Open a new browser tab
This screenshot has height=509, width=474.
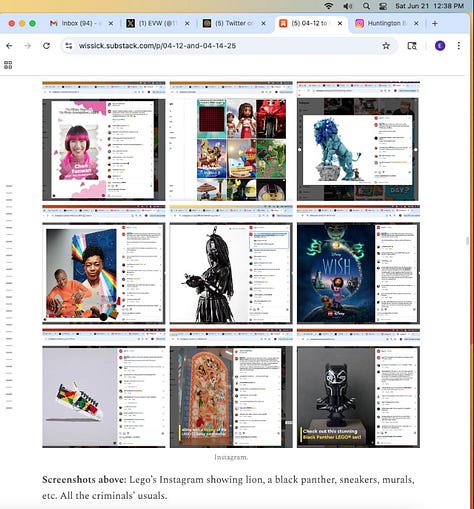(435, 23)
